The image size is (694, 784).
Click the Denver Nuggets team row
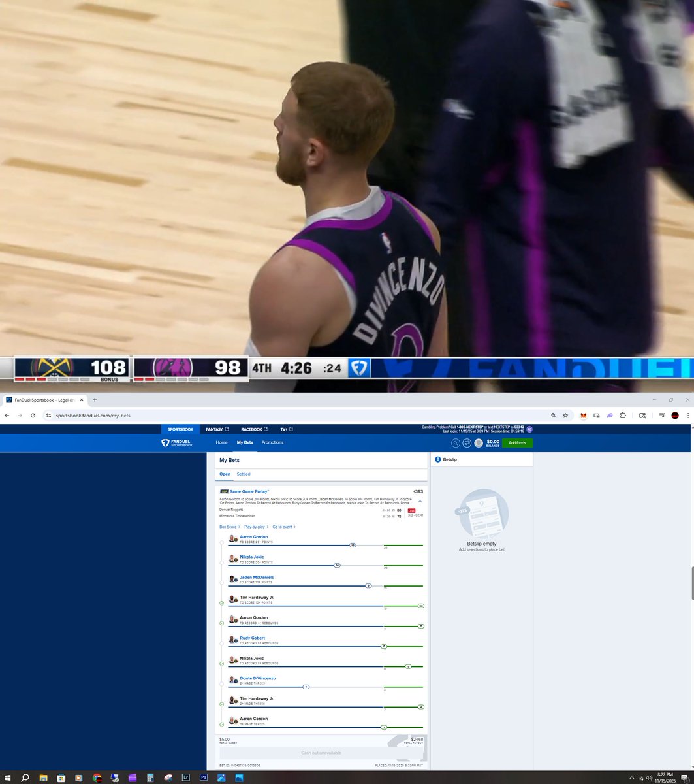click(x=321, y=510)
